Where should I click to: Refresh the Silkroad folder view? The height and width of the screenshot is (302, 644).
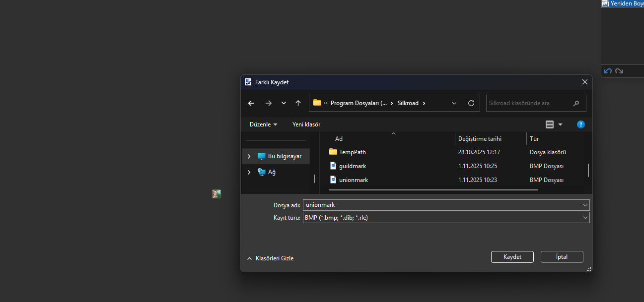coord(471,103)
